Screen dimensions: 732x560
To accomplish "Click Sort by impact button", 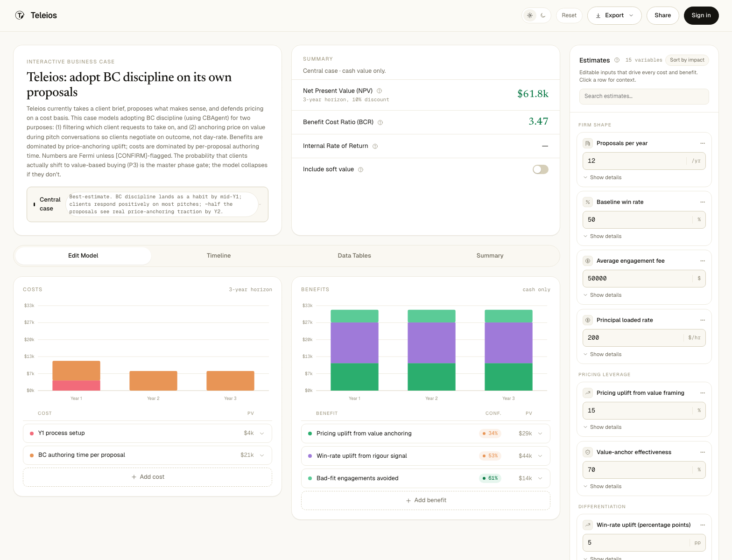I will pyautogui.click(x=687, y=60).
